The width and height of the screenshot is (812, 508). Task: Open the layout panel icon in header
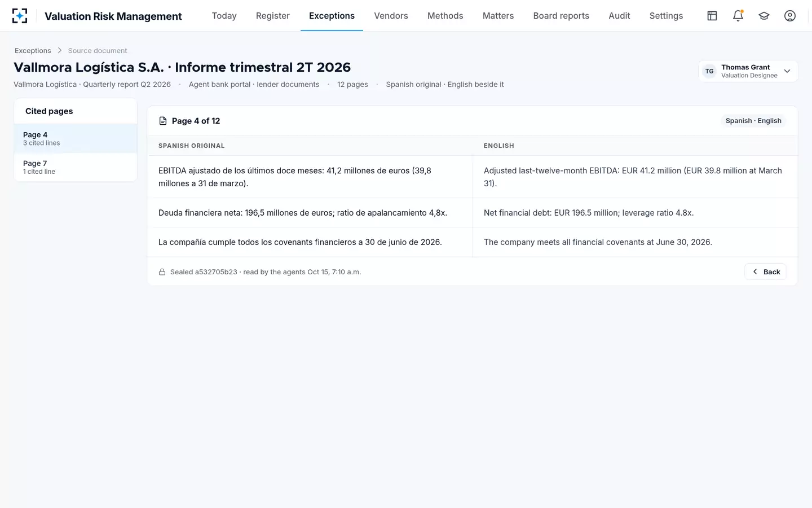[x=712, y=16]
